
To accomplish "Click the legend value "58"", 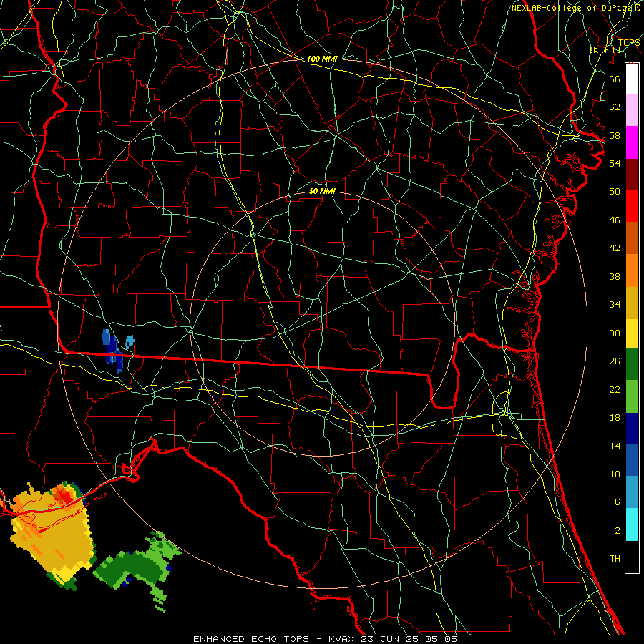I will coord(615,135).
